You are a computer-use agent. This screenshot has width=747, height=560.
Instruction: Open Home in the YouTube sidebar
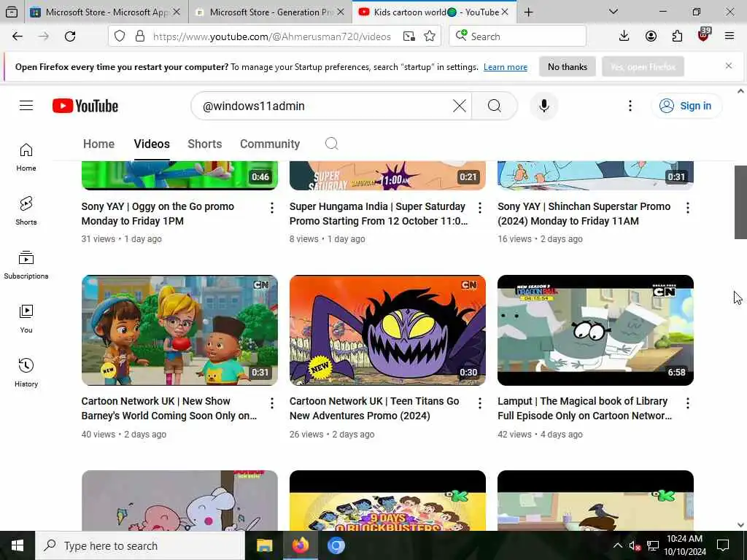click(26, 157)
